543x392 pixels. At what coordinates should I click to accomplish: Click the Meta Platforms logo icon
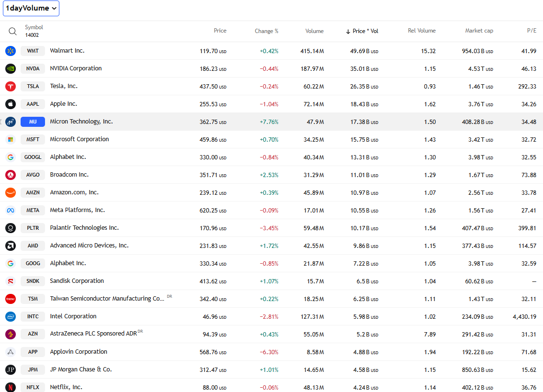pos(11,210)
